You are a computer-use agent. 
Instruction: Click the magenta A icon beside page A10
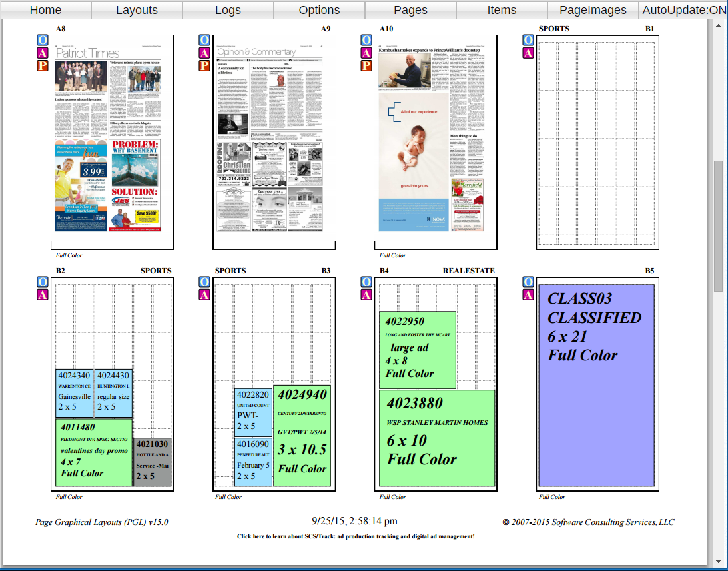click(x=366, y=53)
